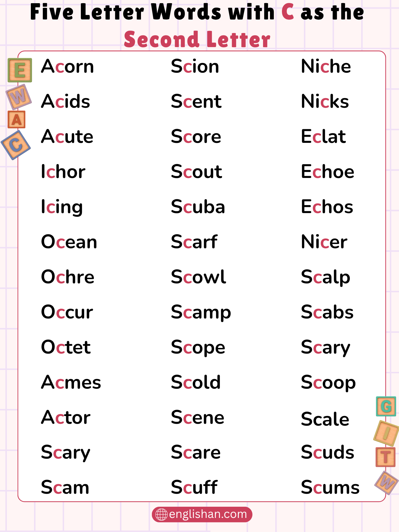Click the blue C letter block
The height and width of the screenshot is (532, 399).
tap(16, 145)
